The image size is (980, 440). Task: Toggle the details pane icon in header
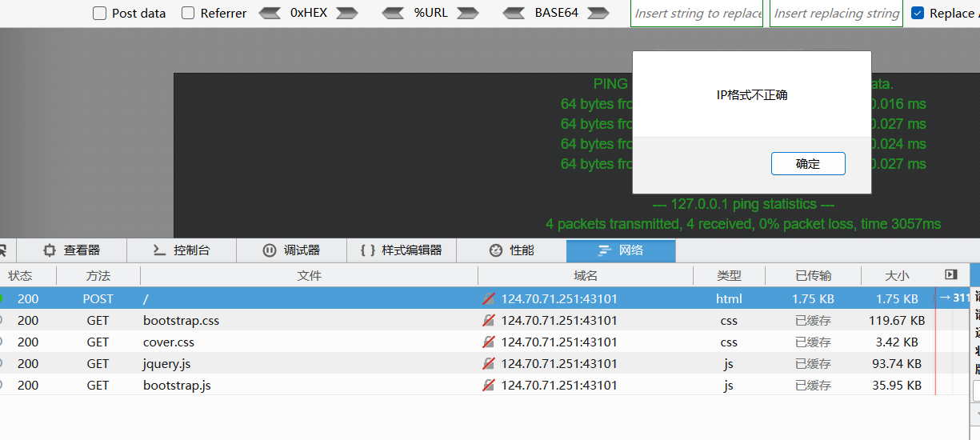(x=950, y=275)
